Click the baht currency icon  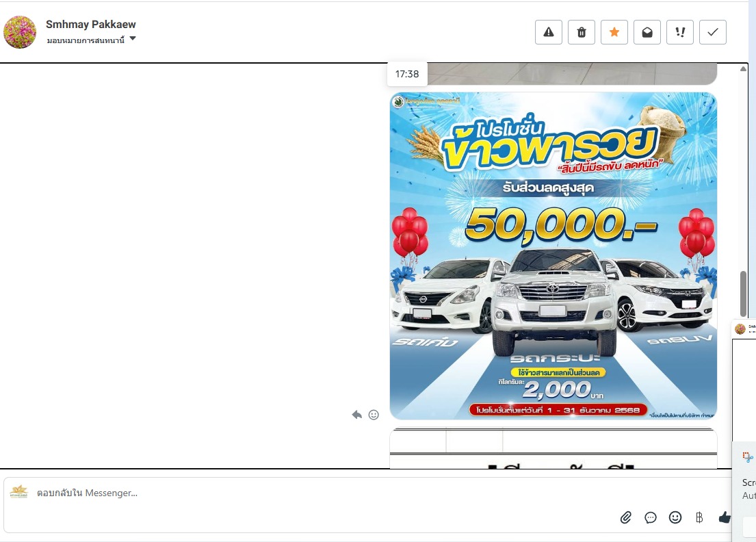tap(699, 517)
